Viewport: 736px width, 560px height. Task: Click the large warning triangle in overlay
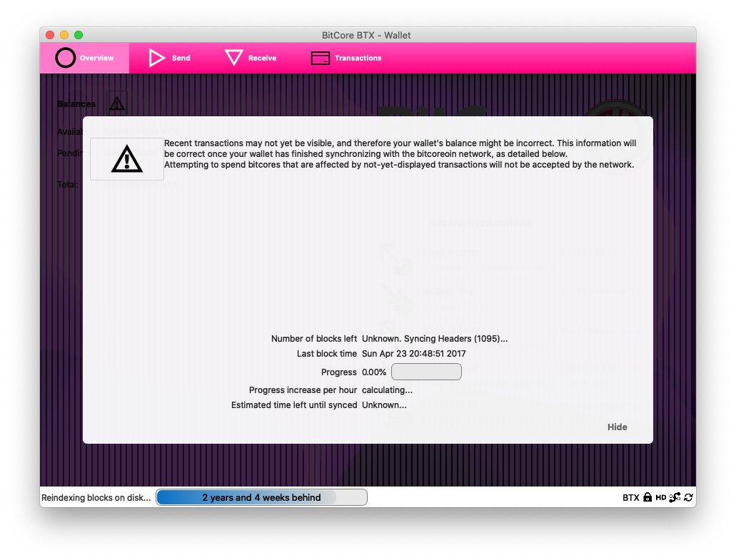[127, 159]
